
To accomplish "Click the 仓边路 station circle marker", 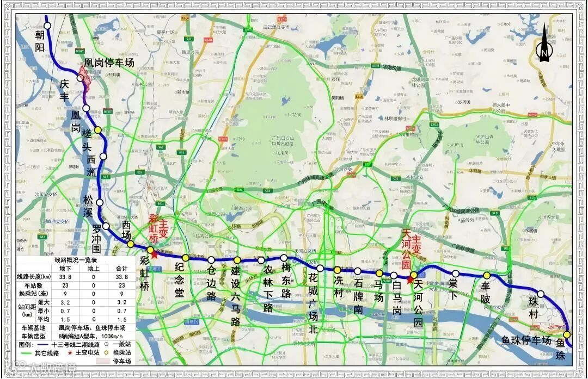I will [211, 260].
